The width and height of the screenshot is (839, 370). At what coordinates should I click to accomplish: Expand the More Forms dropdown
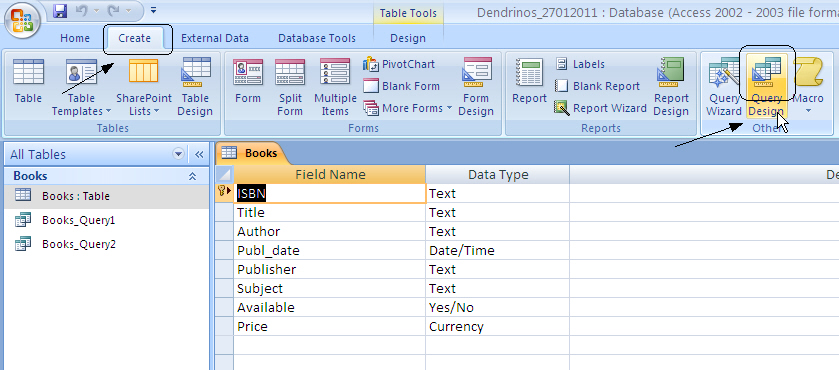408,108
